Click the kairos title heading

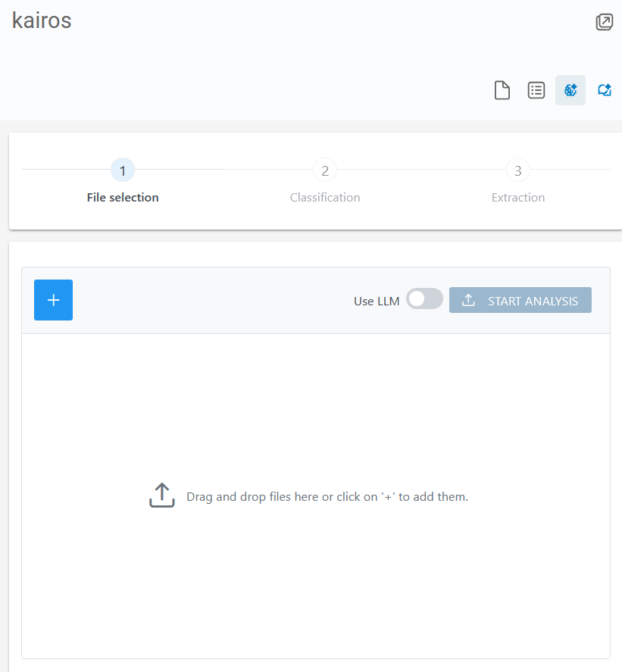pos(42,20)
